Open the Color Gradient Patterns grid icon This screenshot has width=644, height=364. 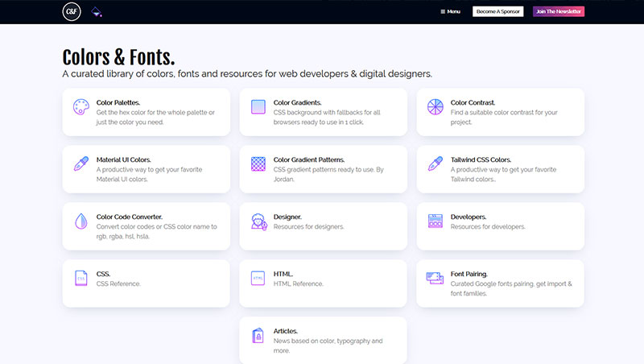(258, 164)
